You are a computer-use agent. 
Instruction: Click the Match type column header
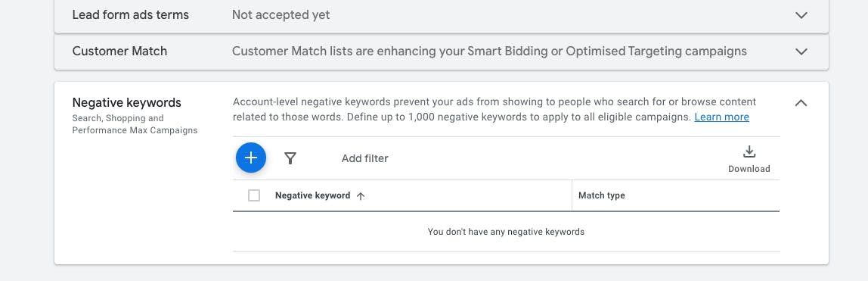point(602,195)
